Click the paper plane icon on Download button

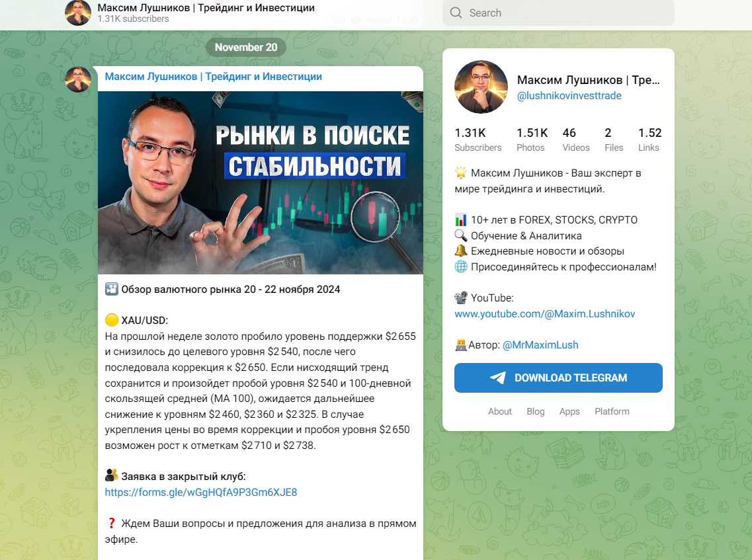click(x=498, y=378)
